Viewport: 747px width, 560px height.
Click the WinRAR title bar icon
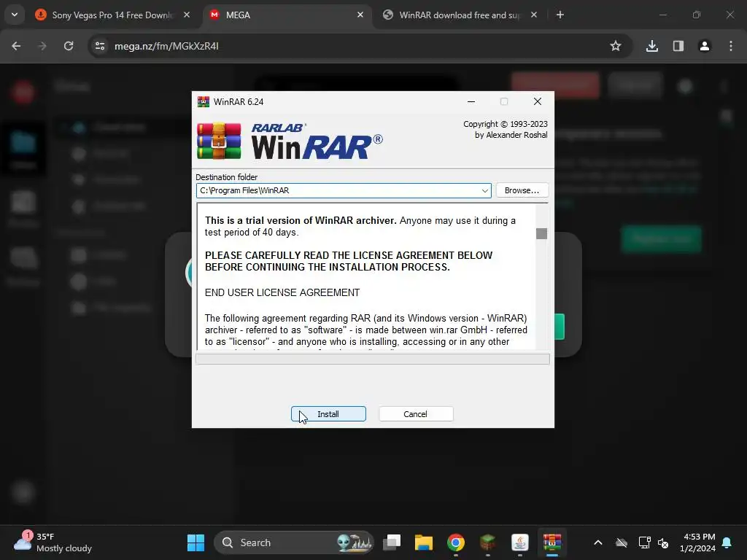click(204, 101)
